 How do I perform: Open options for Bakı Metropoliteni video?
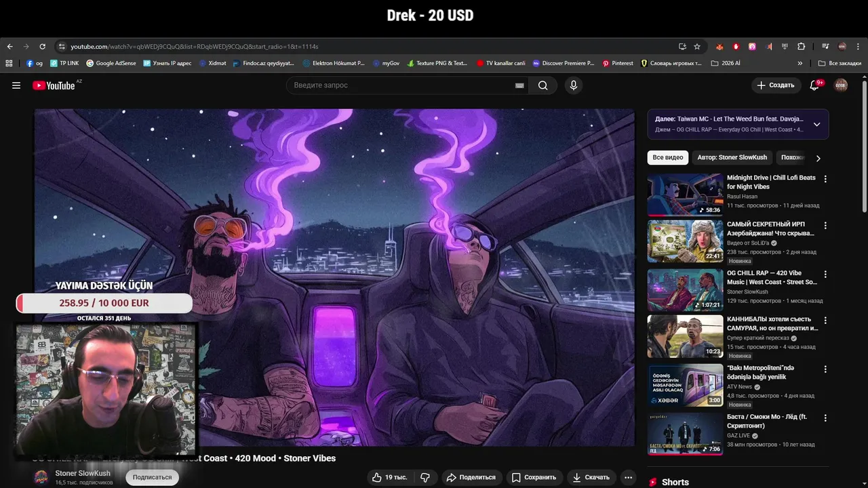(825, 369)
